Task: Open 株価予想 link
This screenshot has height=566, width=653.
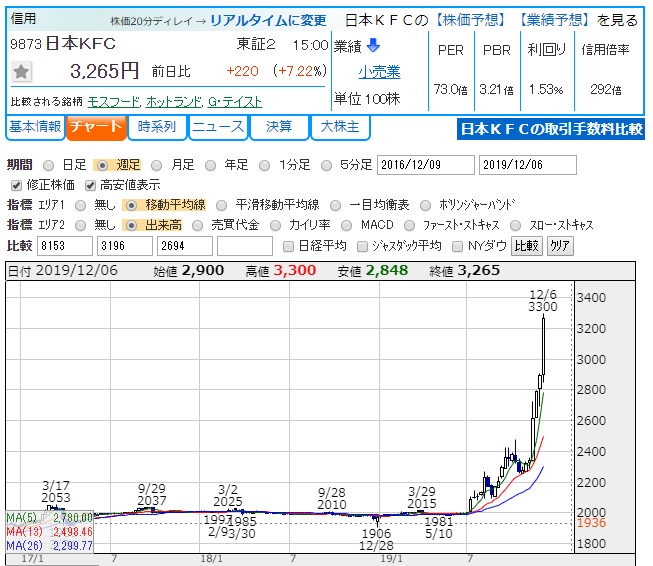Action: (471, 20)
